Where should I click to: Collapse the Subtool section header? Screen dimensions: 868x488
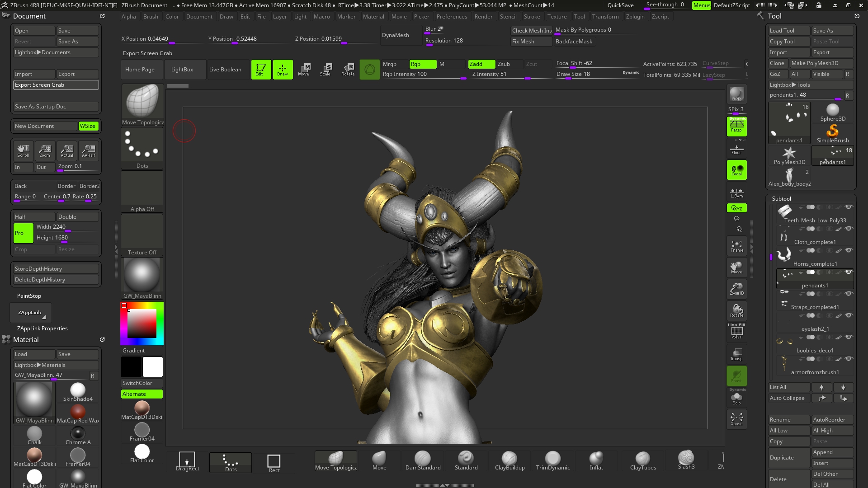click(x=781, y=199)
